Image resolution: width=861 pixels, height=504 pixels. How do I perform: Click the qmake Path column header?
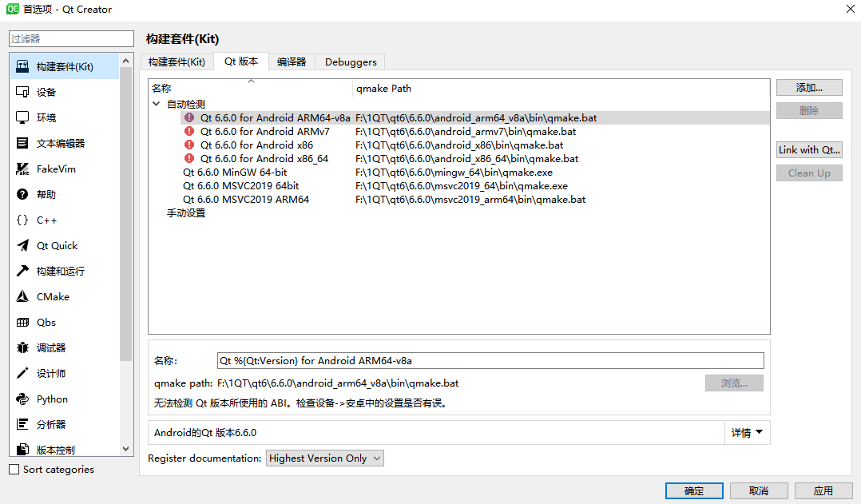561,89
